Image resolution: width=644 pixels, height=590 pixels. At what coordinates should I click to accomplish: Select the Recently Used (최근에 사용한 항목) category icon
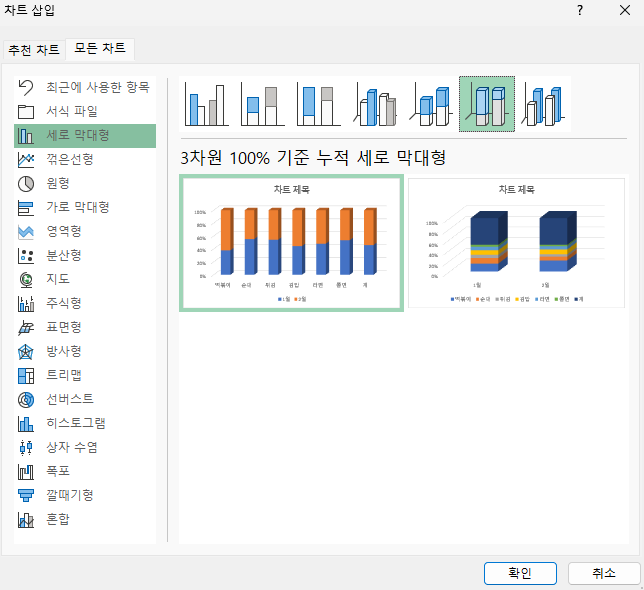pos(26,87)
